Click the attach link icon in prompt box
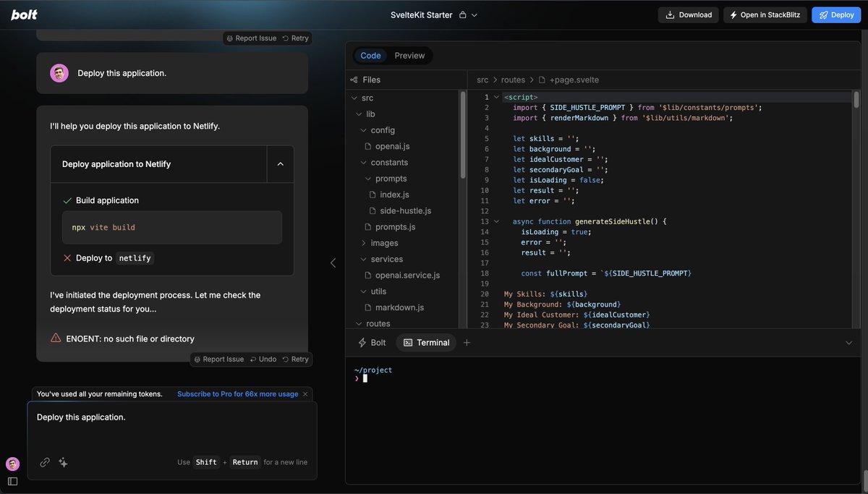The width and height of the screenshot is (868, 494). click(45, 462)
